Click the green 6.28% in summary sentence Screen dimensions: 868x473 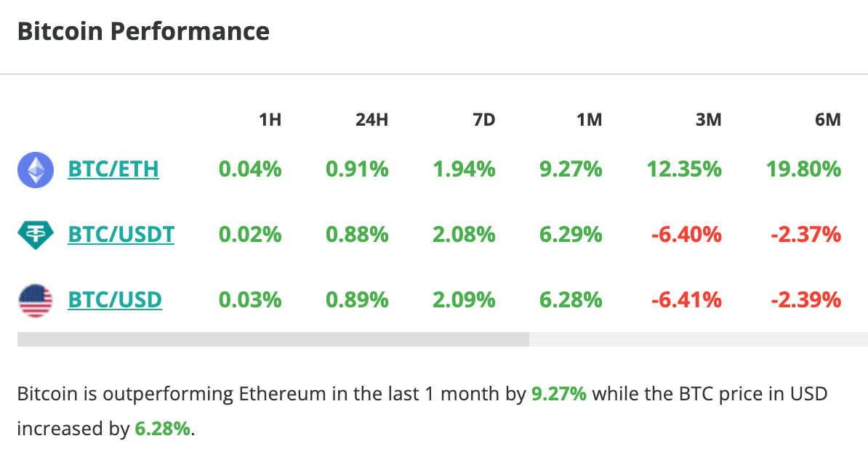(162, 429)
